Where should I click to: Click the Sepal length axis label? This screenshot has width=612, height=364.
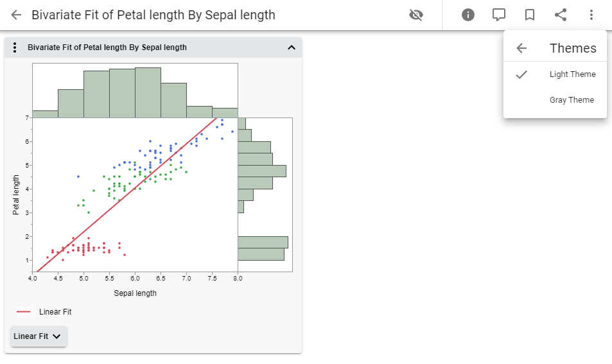point(135,293)
